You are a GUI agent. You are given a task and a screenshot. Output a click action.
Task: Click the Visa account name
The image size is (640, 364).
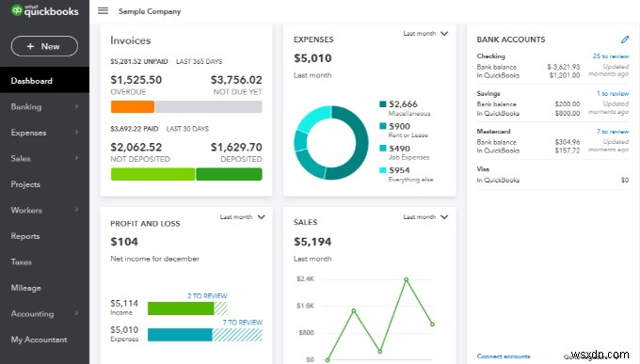483,169
